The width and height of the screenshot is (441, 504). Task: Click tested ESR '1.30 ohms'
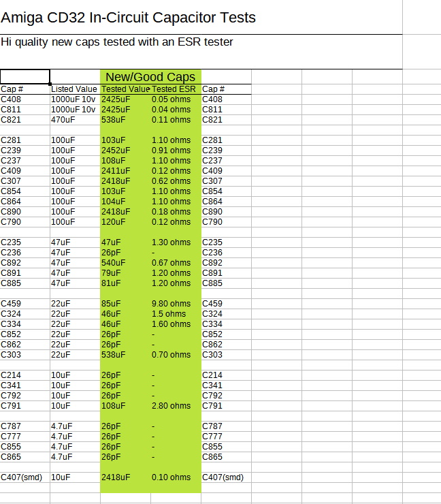click(171, 242)
